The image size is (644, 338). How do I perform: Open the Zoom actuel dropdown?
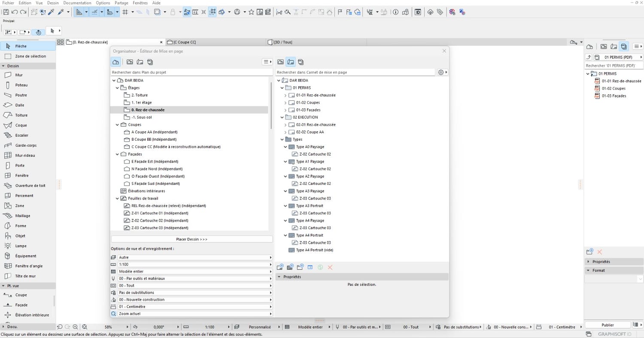click(x=191, y=314)
